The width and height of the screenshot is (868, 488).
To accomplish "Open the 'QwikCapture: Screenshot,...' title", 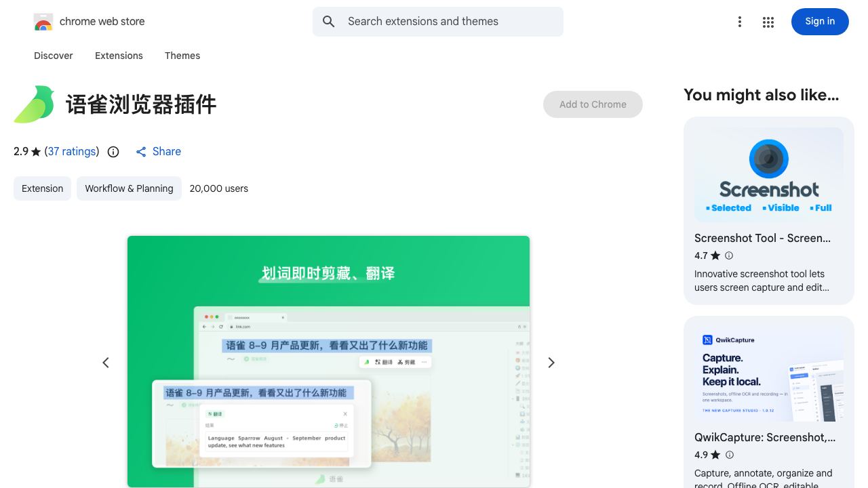I will [x=765, y=437].
